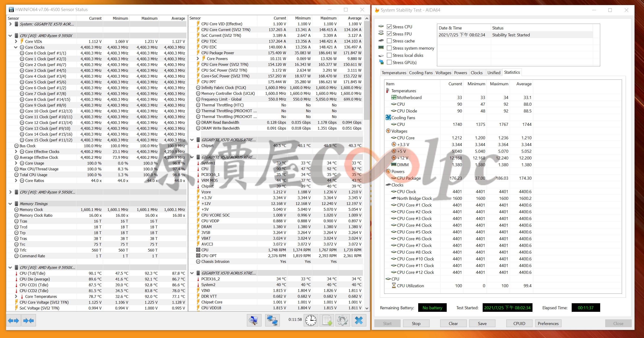This screenshot has height=338, width=644.
Task: Click lightning icon beside Voltages category
Action: [x=388, y=131]
